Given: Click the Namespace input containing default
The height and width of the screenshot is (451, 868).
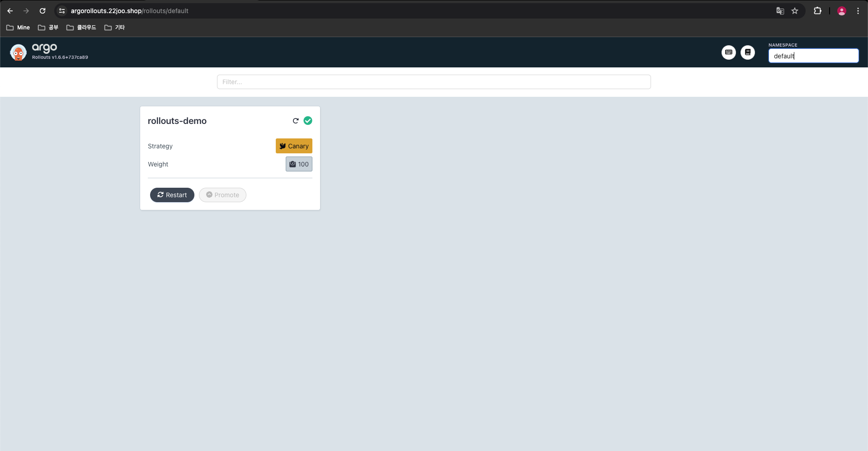Looking at the screenshot, I should (813, 56).
